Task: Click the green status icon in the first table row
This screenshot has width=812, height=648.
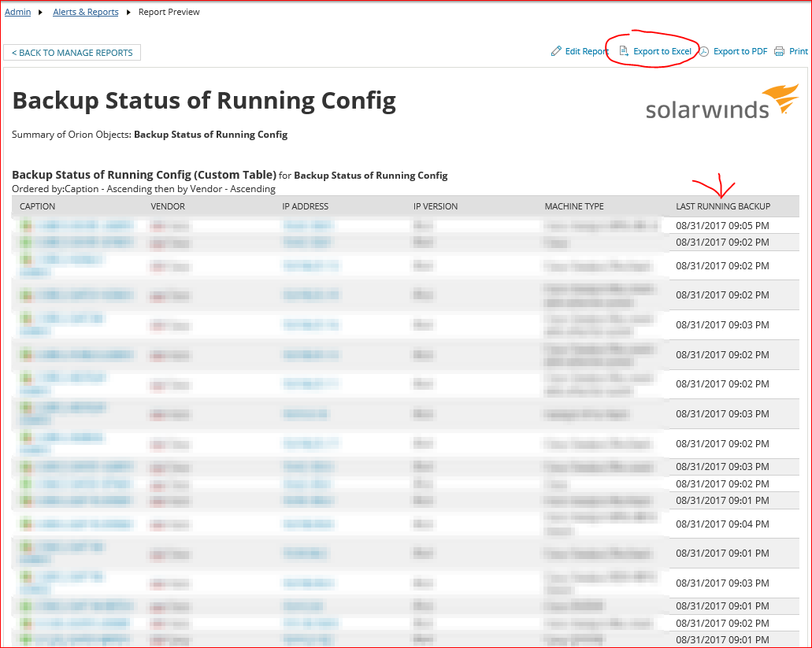Action: [26, 225]
